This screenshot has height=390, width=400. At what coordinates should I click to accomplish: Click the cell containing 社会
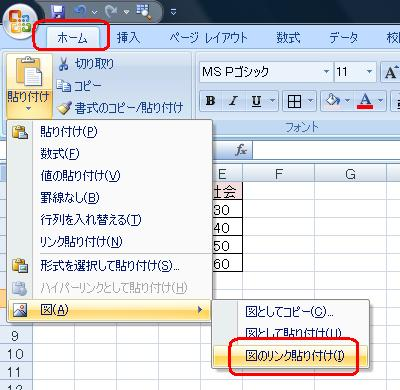tap(227, 191)
